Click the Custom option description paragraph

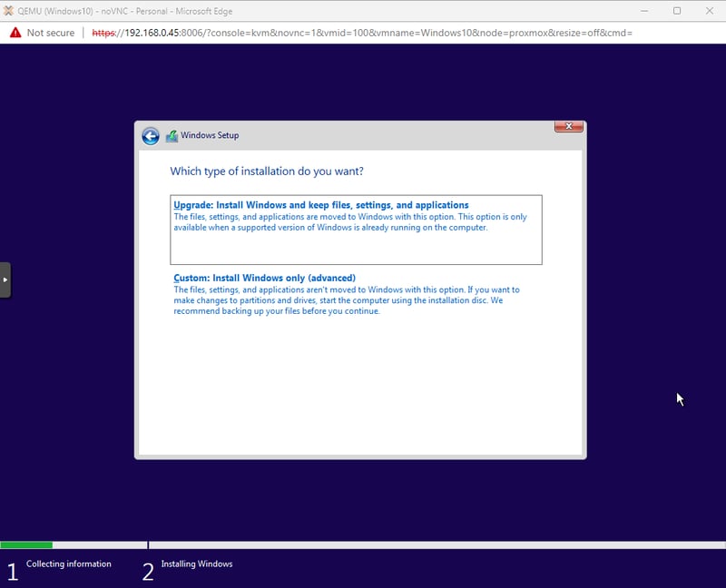pos(346,300)
